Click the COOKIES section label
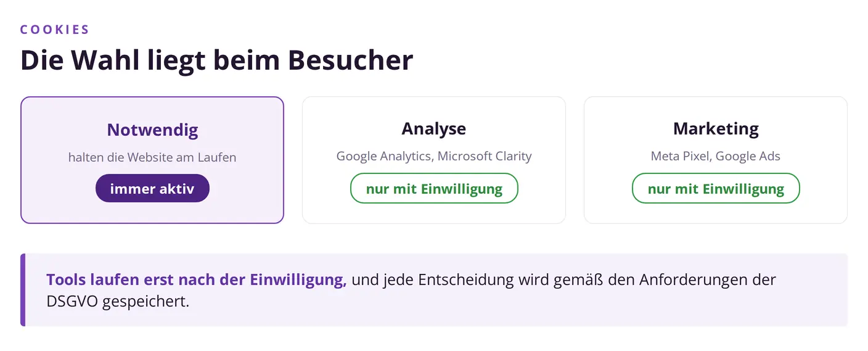Viewport: 868px width, 351px height. point(55,29)
